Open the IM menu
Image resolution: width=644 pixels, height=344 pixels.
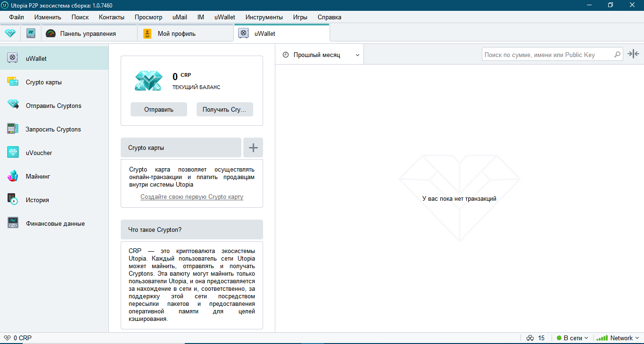(201, 17)
